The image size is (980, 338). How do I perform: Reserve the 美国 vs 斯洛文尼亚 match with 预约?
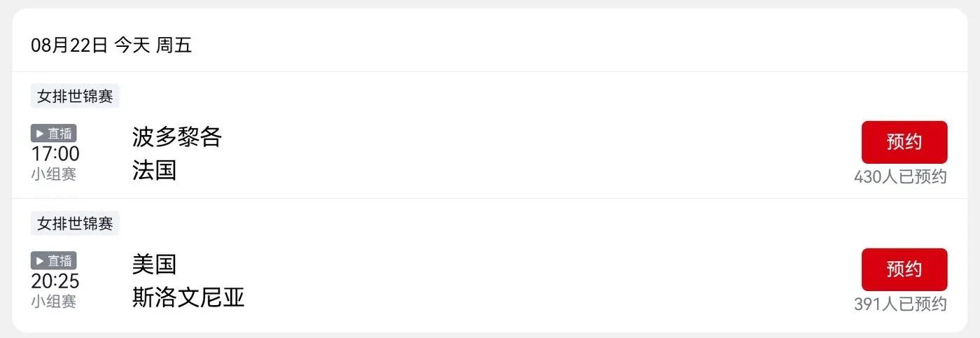pos(904,269)
